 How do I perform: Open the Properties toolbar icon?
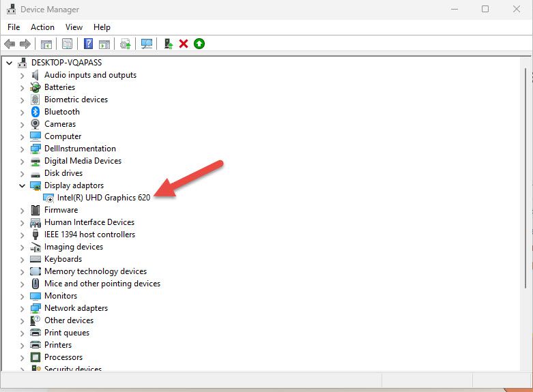pos(68,44)
